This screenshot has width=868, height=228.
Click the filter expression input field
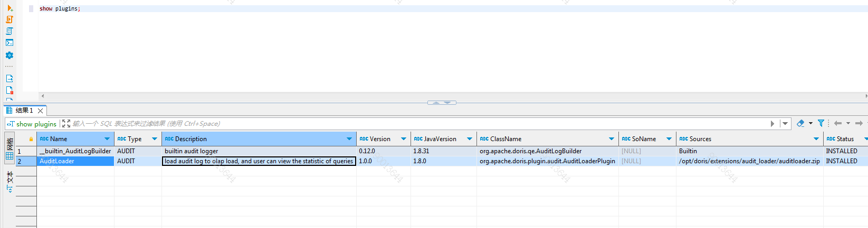(419, 124)
